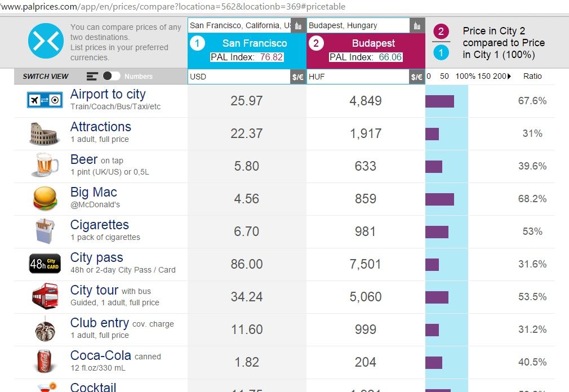Click the Budapest location input field

(x=358, y=25)
